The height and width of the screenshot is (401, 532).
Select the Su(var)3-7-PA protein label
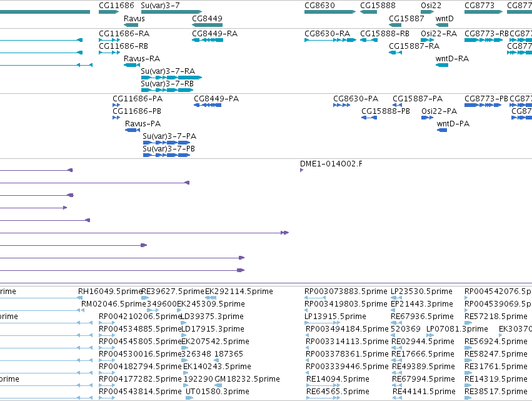click(x=169, y=136)
